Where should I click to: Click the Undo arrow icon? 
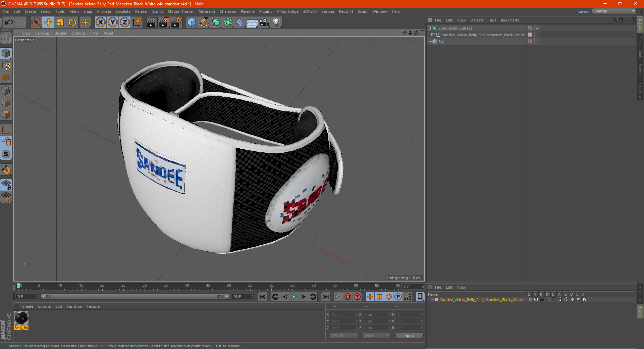(x=9, y=22)
